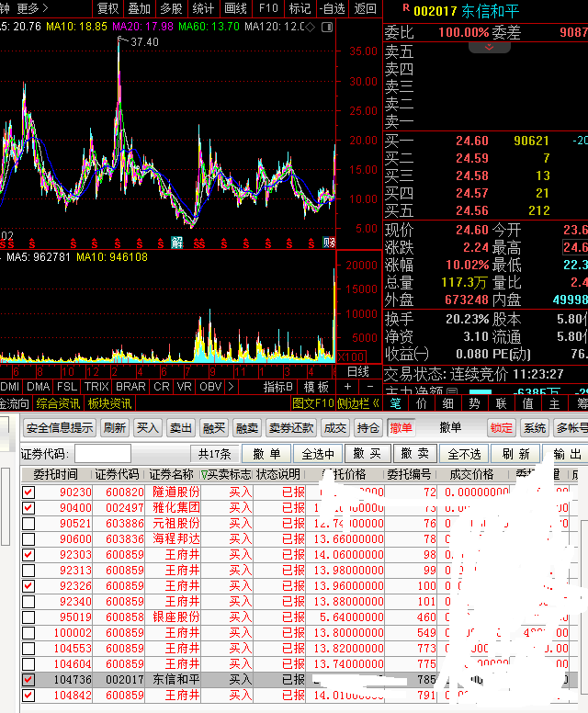
Task: Click the 解 marker on the K-line chart
Action: [177, 243]
